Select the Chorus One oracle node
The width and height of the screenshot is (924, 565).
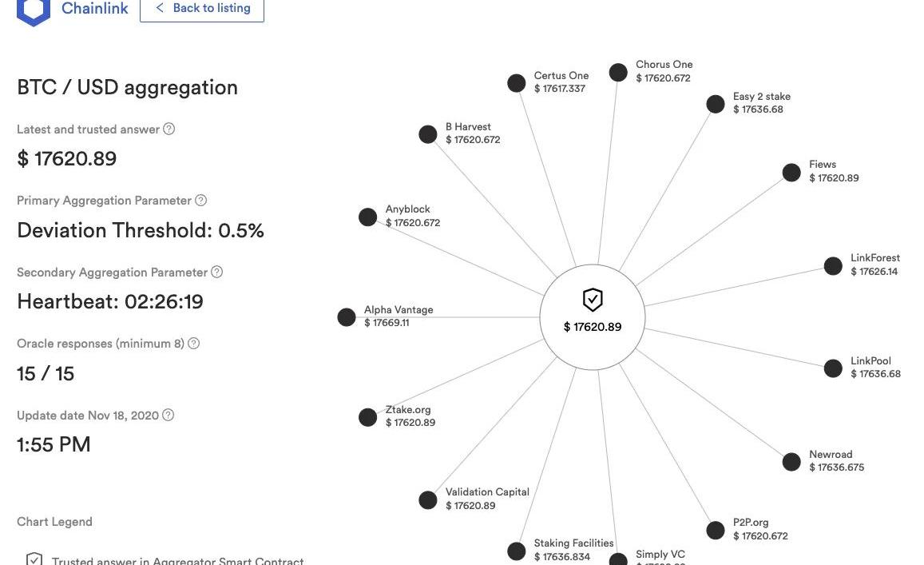coord(618,72)
